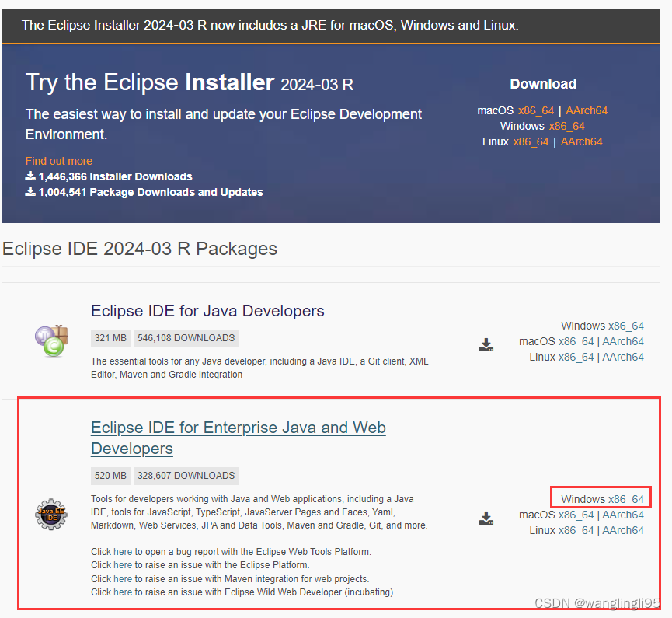Click the Java EE IDE gear icon
Screen dimensions: 672x618
51,514
